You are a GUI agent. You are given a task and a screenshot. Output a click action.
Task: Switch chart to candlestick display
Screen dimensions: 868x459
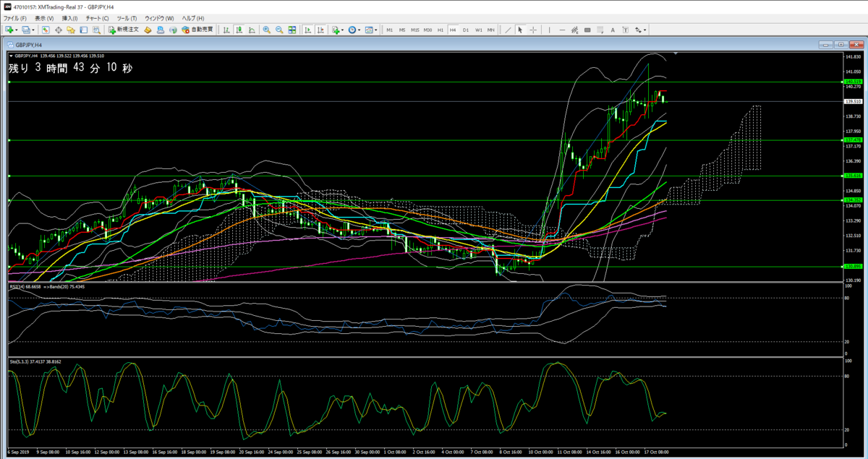tap(239, 30)
